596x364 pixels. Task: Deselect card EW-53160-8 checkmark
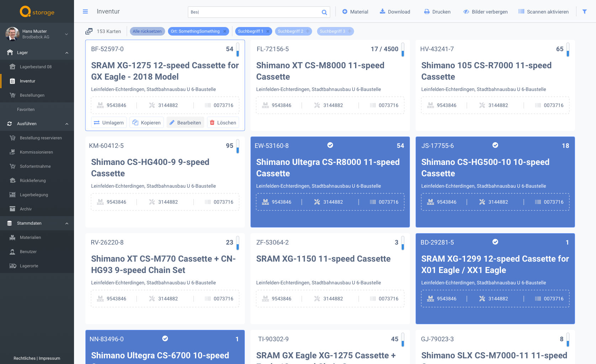coord(330,145)
